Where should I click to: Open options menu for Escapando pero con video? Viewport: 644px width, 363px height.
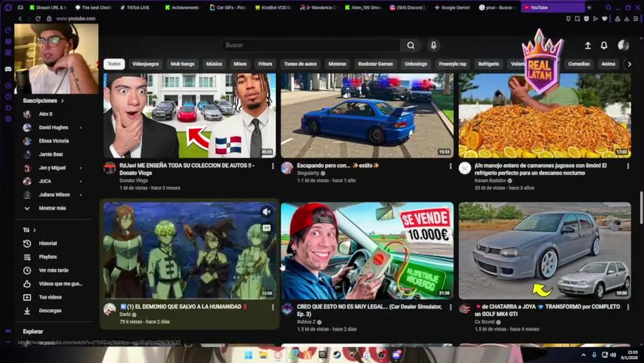[450, 166]
